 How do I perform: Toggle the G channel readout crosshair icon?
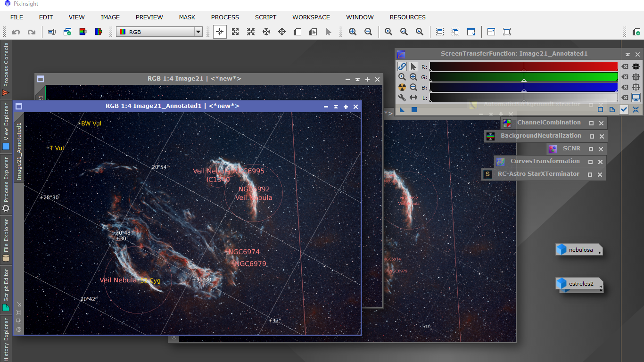(x=636, y=77)
